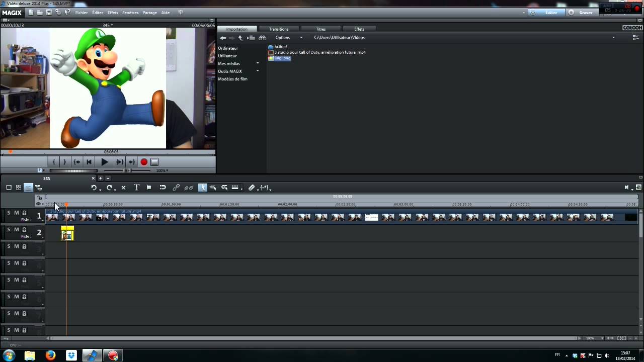Open Modèles de film entry
The width and height of the screenshot is (644, 362).
232,79
